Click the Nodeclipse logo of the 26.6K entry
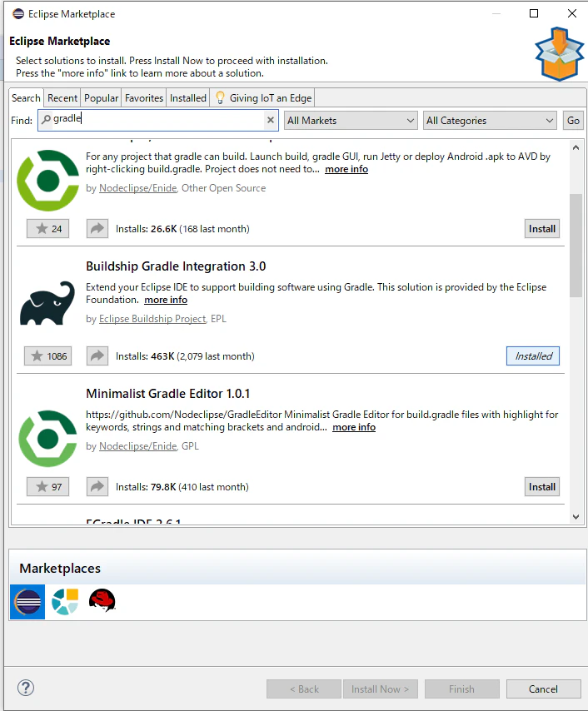588x711 pixels. [x=47, y=181]
